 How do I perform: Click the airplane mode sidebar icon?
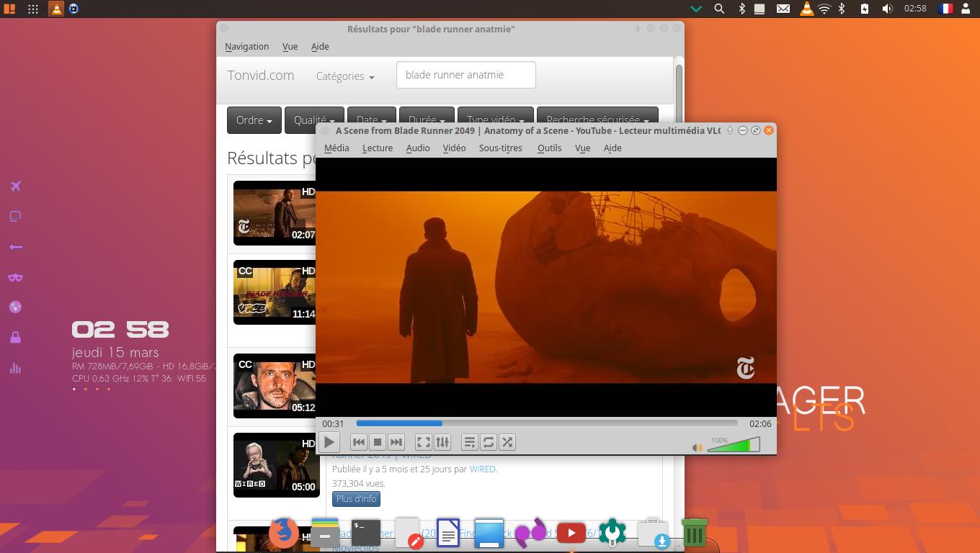click(15, 186)
